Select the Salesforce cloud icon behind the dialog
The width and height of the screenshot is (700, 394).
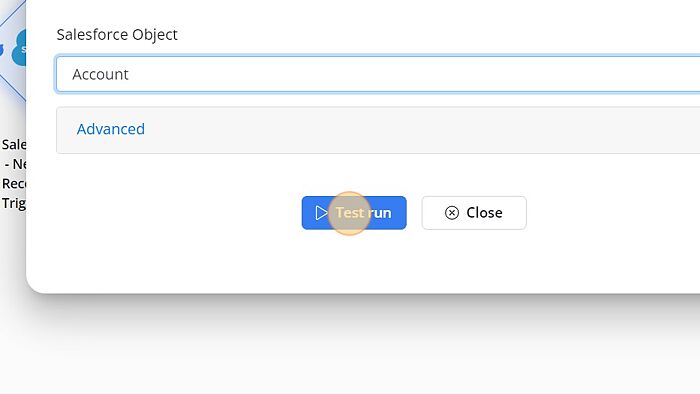point(19,48)
